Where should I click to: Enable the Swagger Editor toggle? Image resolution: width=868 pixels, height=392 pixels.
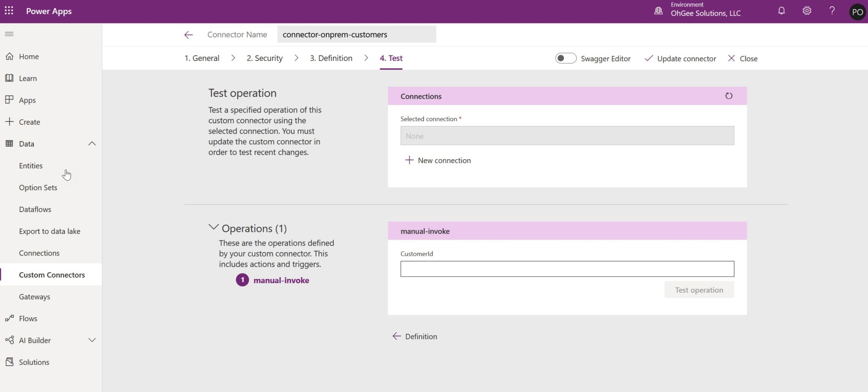tap(565, 58)
